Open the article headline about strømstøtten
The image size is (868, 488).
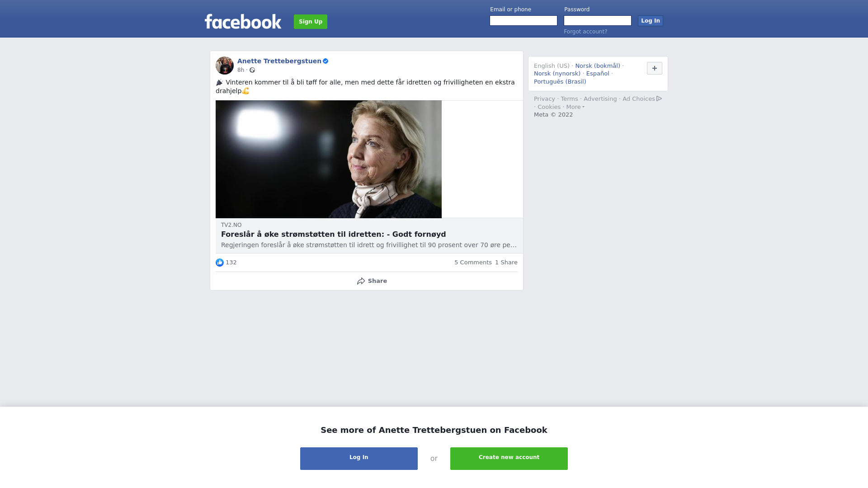click(x=333, y=235)
